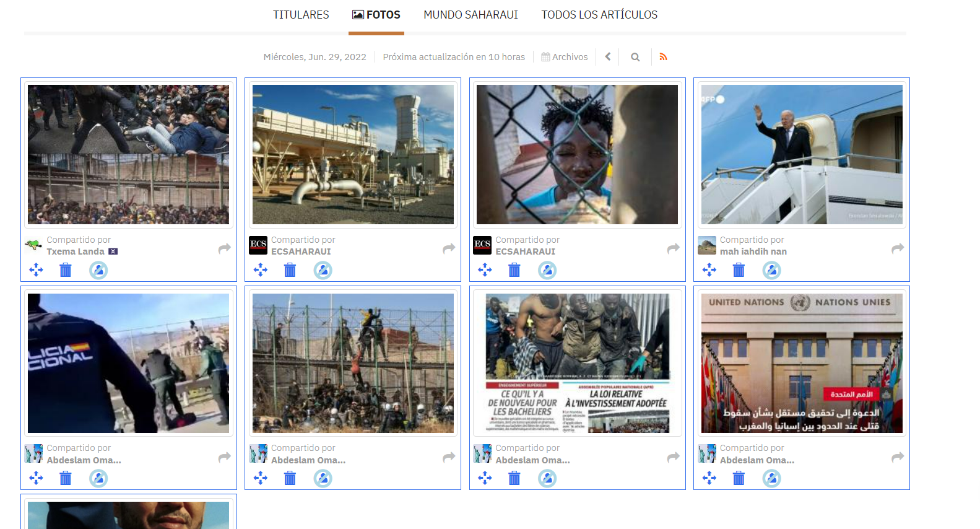Open the airplane stairs waving photo
The height and width of the screenshot is (529, 980).
point(802,154)
